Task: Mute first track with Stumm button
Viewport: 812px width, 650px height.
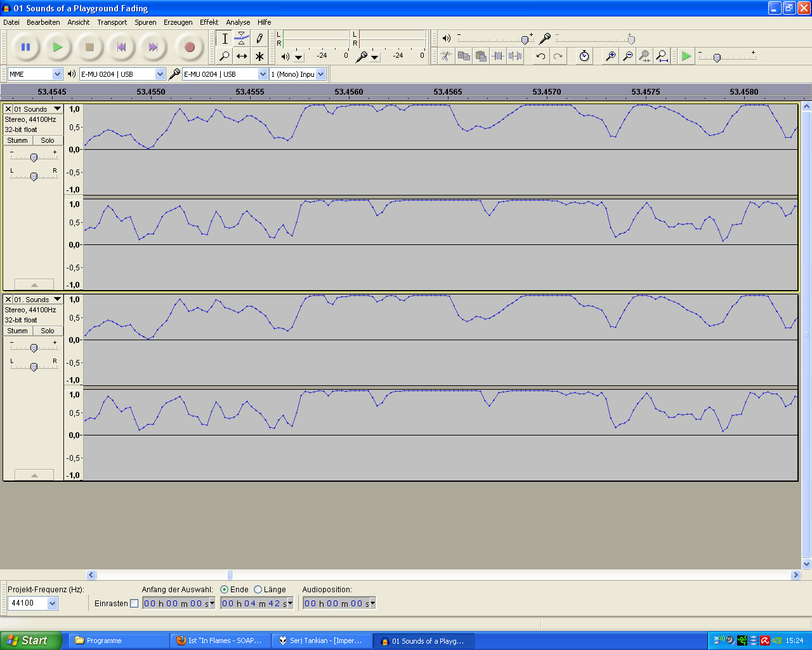Action: [18, 140]
